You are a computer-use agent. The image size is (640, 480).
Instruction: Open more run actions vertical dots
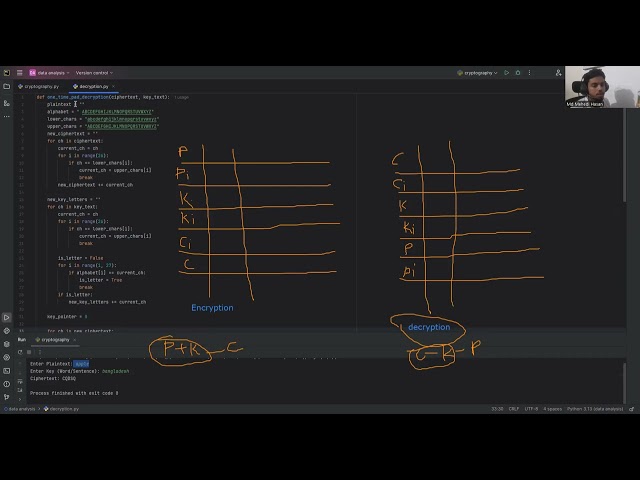pos(529,73)
